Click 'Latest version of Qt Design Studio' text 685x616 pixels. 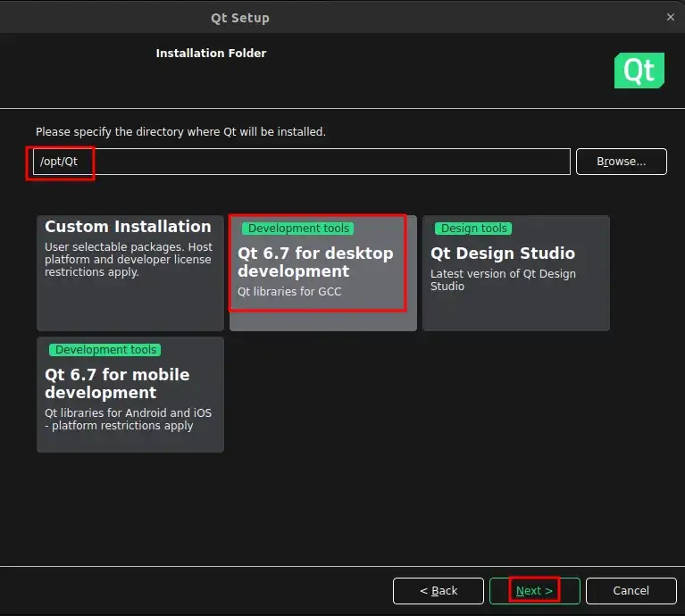(503, 279)
